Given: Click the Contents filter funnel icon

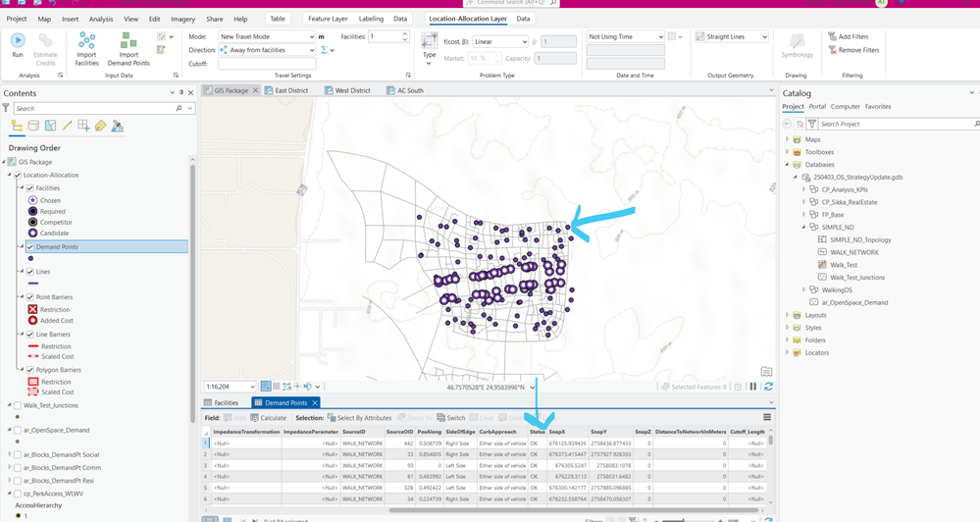Looking at the screenshot, I should tap(6, 108).
